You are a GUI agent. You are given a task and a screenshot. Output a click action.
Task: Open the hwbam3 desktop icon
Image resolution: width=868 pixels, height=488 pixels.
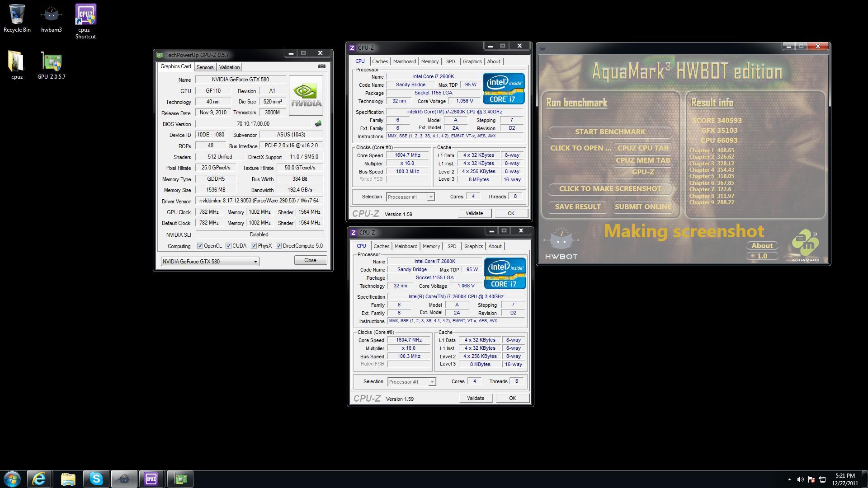click(51, 18)
